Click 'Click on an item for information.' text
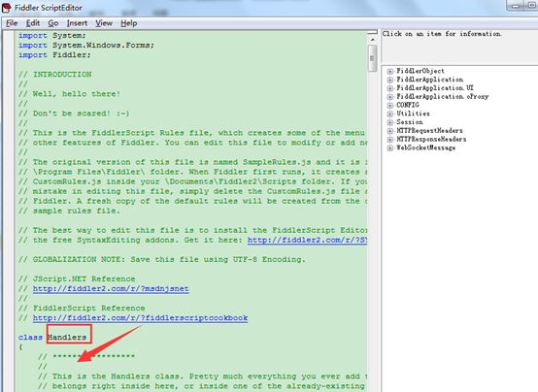The height and width of the screenshot is (392, 538). tap(442, 34)
